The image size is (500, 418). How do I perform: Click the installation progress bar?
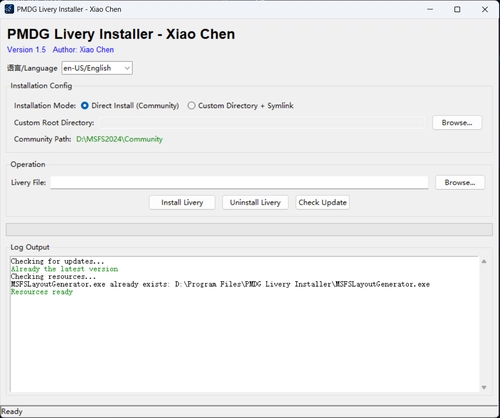click(249, 230)
